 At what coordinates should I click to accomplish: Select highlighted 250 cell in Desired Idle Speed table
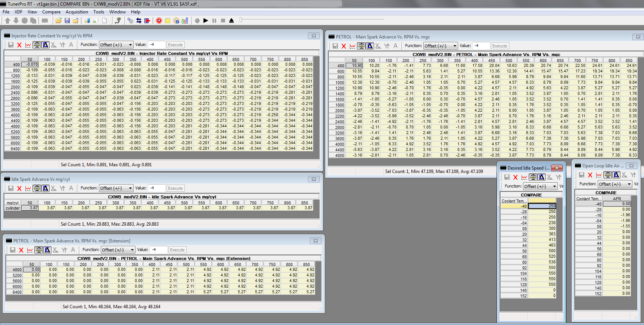tap(542, 206)
